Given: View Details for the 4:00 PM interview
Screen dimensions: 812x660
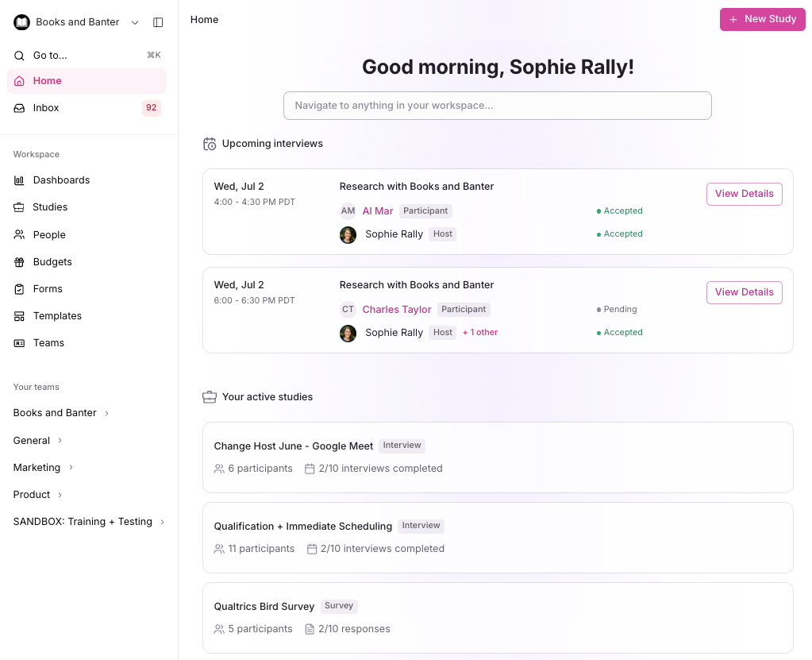Looking at the screenshot, I should coord(745,194).
